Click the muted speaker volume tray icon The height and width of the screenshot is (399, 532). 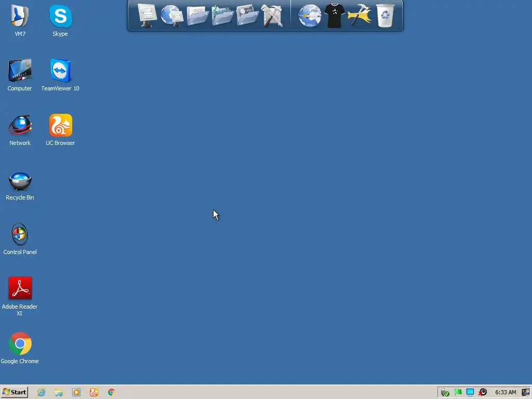point(483,392)
